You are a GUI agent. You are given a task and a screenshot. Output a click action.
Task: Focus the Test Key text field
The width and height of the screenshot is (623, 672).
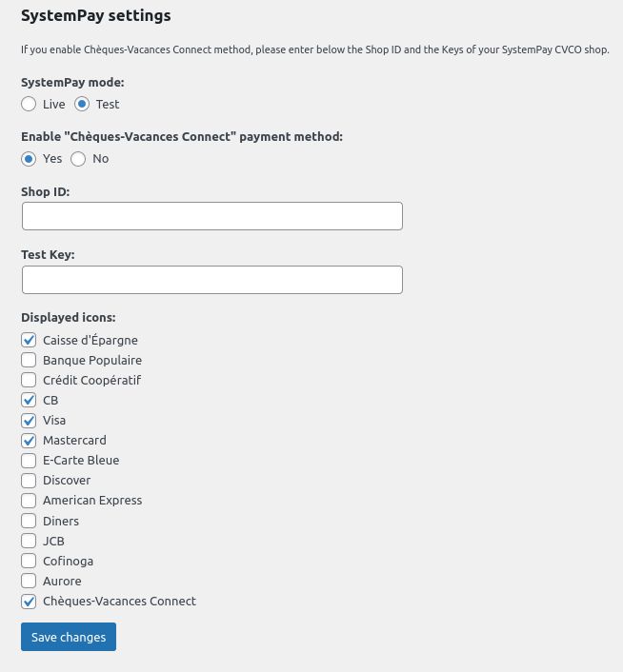(x=212, y=280)
